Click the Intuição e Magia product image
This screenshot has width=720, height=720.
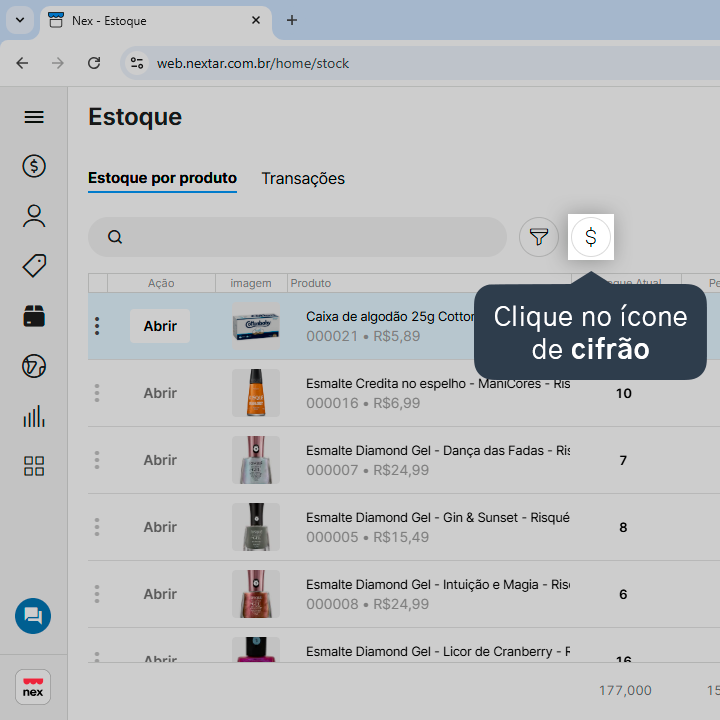click(256, 594)
